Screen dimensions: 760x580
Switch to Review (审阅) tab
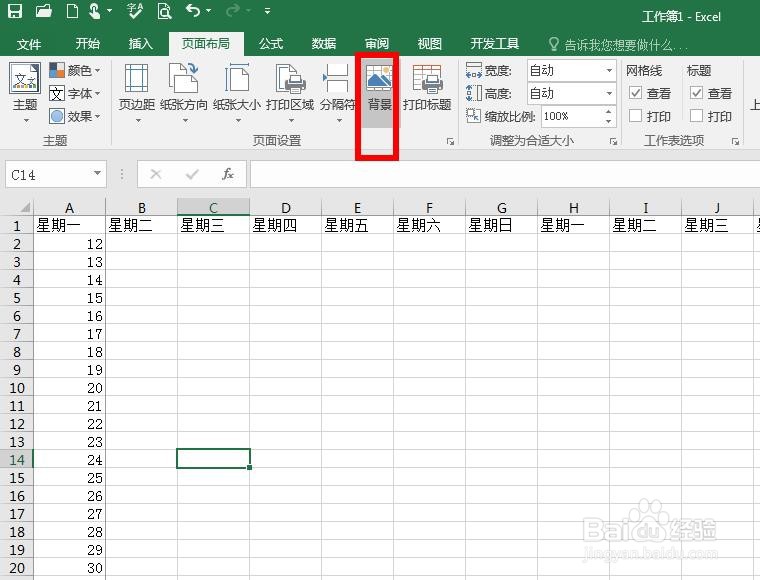[377, 44]
